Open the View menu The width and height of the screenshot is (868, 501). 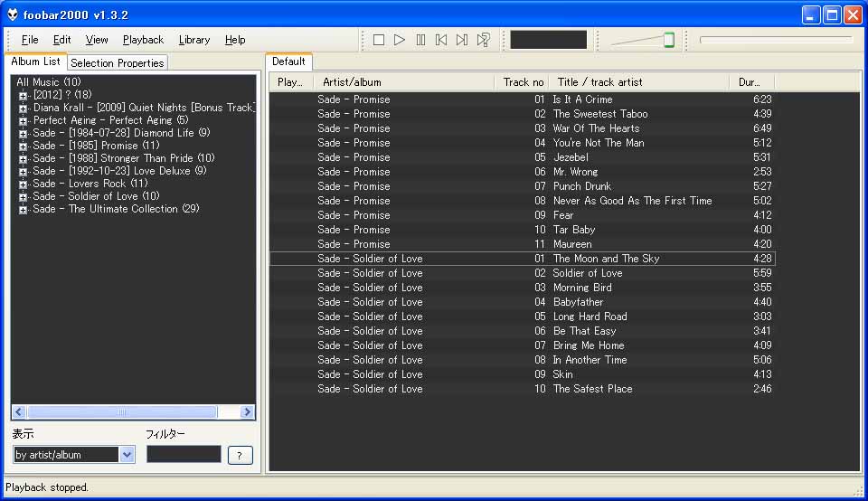pyautogui.click(x=97, y=40)
